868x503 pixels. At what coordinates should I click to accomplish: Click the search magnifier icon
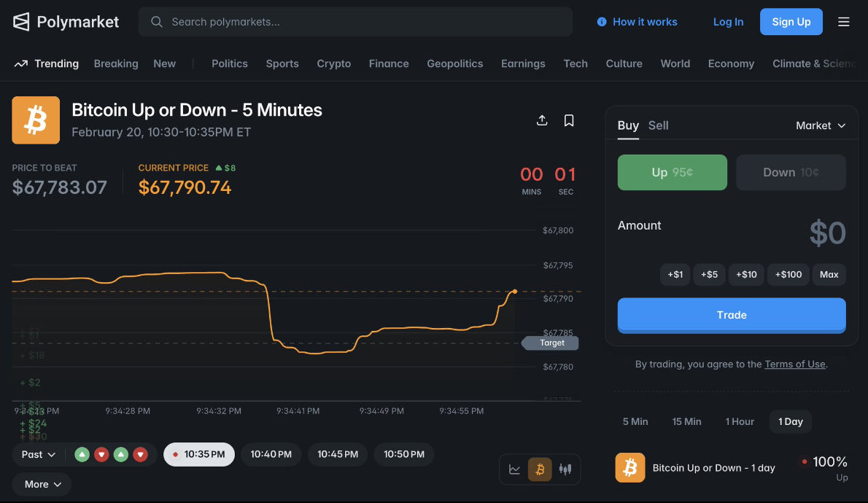click(157, 22)
